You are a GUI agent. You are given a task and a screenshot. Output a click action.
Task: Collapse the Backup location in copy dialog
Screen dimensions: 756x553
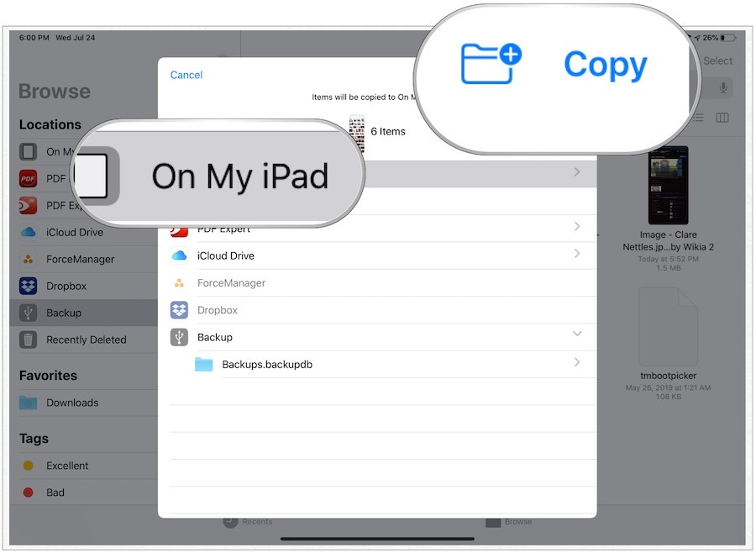577,334
